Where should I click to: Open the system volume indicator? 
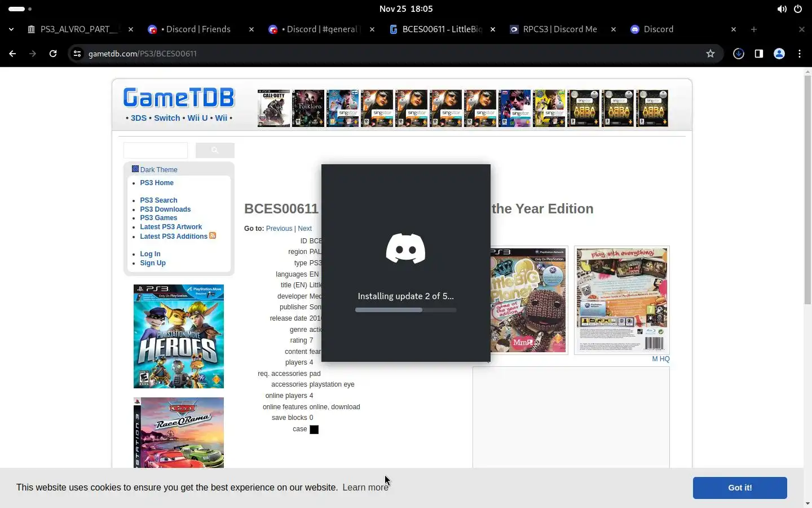tap(782, 9)
